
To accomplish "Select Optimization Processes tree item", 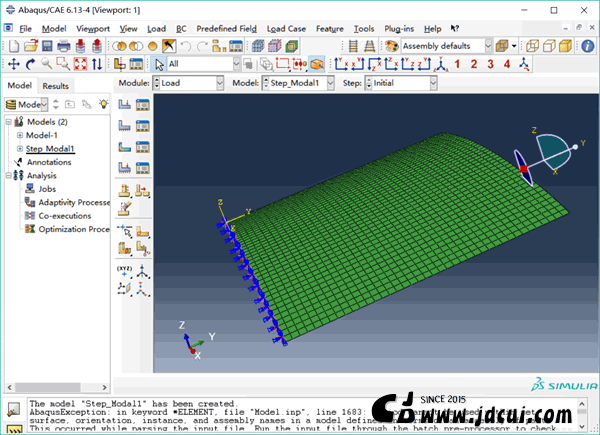I will 74,229.
